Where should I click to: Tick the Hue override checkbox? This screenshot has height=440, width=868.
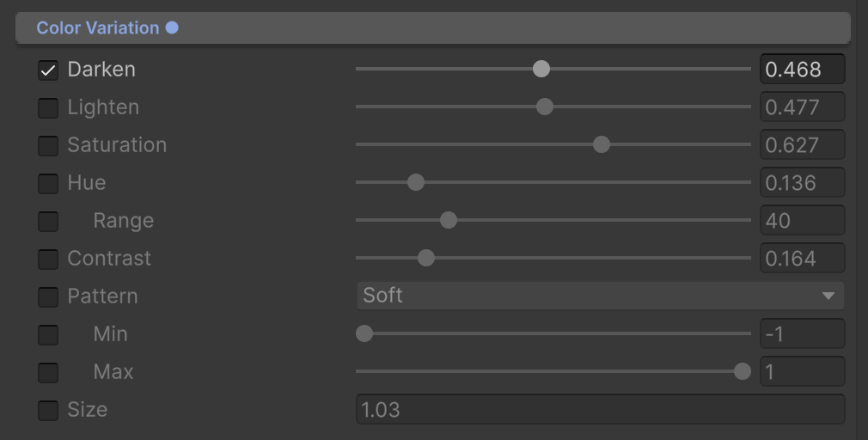(x=48, y=183)
